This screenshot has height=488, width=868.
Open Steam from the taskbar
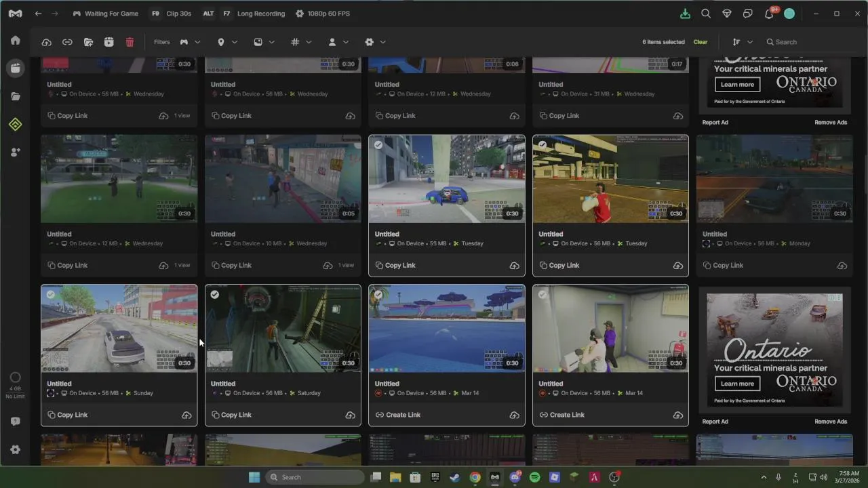click(455, 477)
